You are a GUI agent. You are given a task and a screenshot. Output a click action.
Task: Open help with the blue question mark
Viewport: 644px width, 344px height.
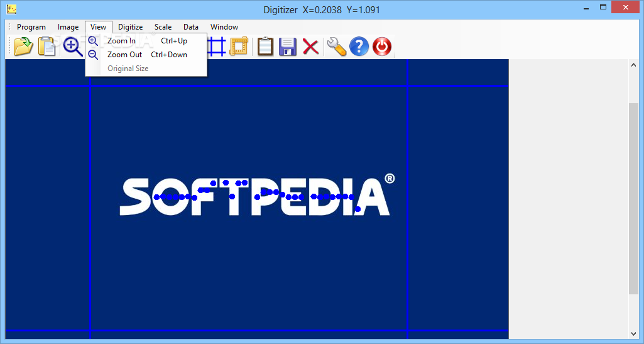(359, 46)
